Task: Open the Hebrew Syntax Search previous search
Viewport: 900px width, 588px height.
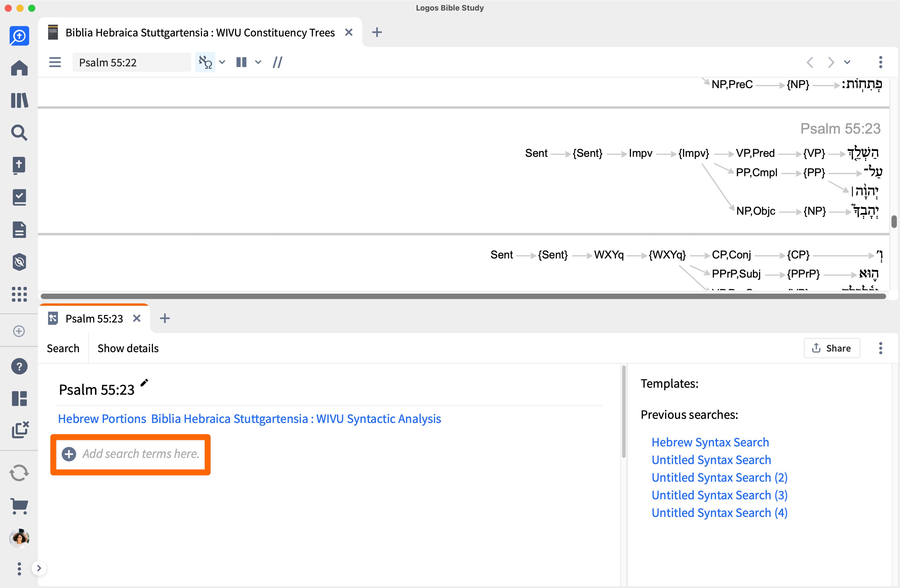Action: pos(710,442)
